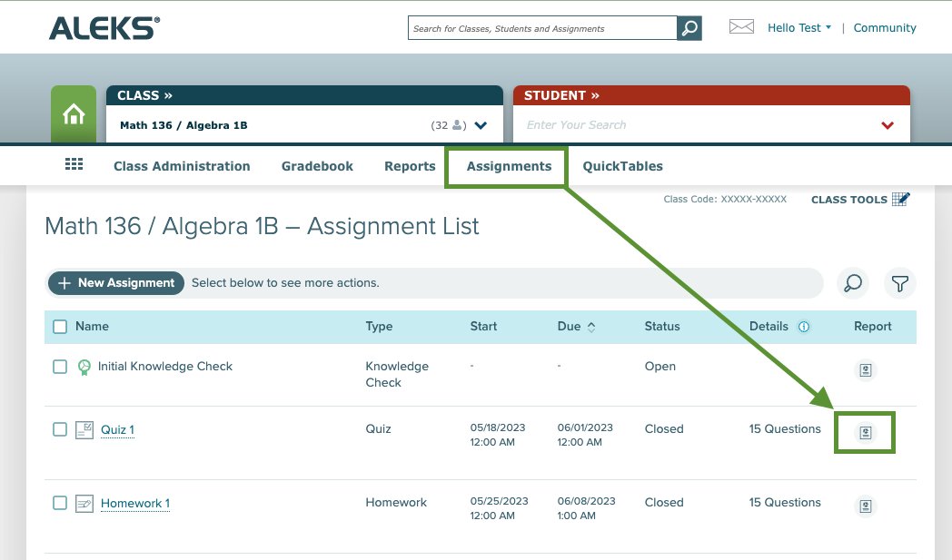Expand the student search dropdown chevron
The height and width of the screenshot is (560, 952).
(x=888, y=125)
